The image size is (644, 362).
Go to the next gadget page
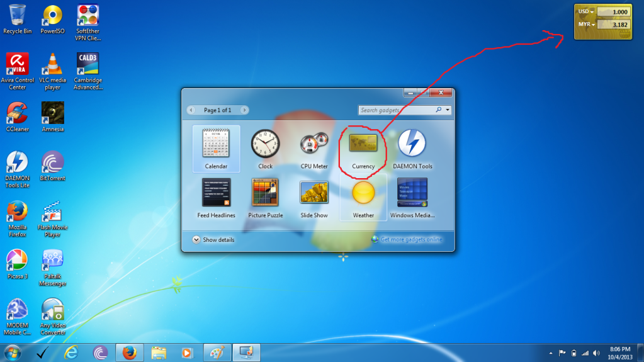244,110
